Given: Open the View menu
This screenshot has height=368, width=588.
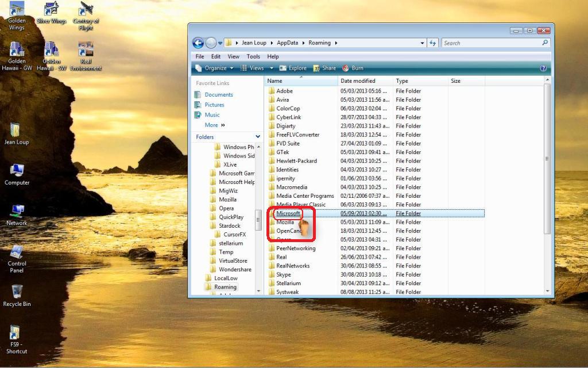Looking at the screenshot, I should (233, 56).
